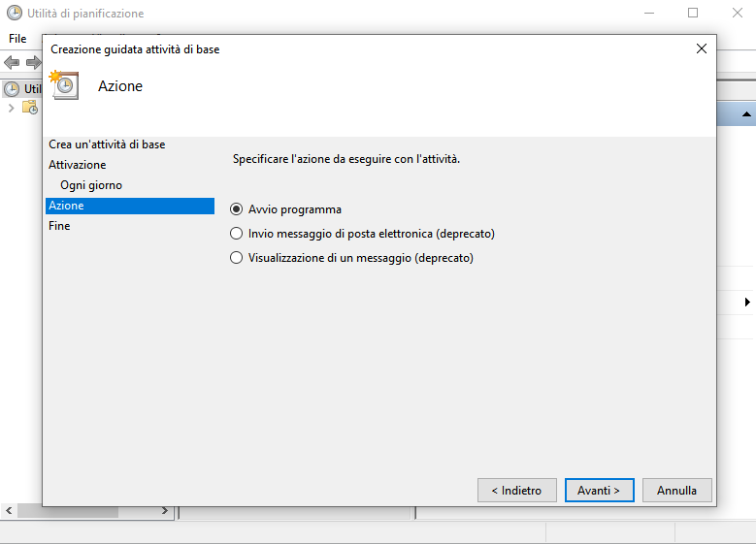Select the highlighted Azione step

[x=130, y=206]
